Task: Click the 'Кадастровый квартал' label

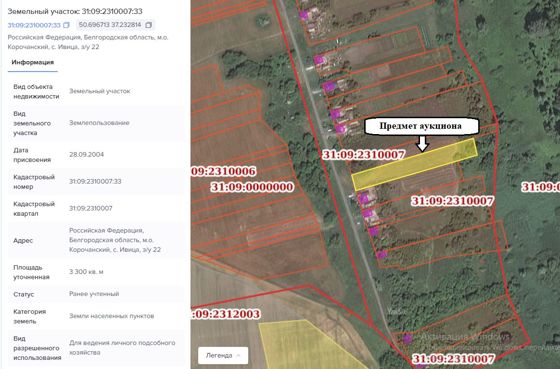Action: pos(34,209)
